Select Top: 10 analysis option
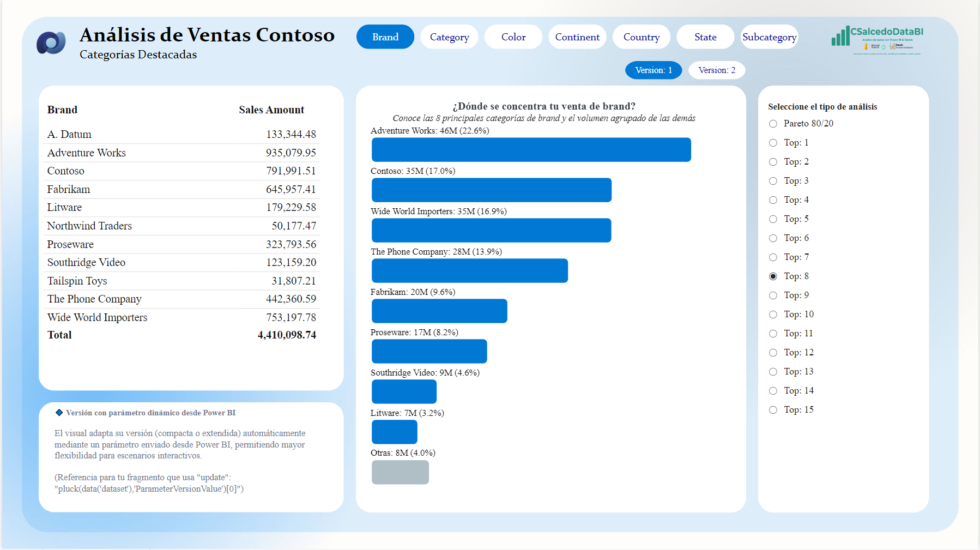 tap(773, 315)
